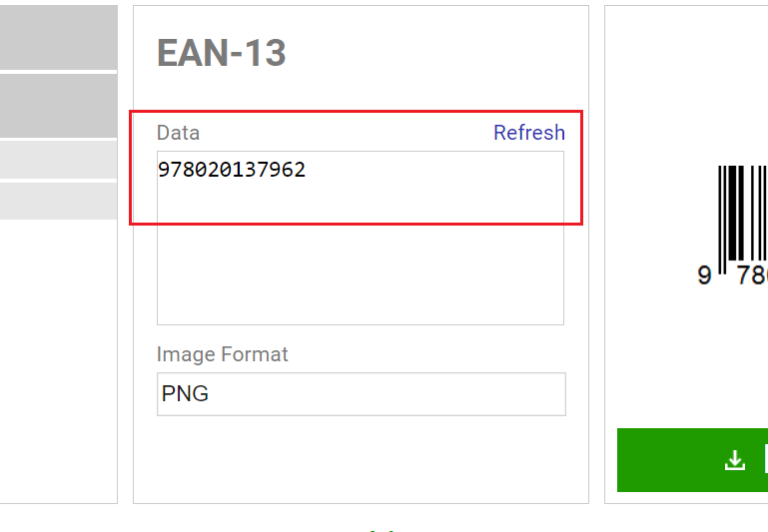Select the EAN-13 heading text

click(x=222, y=53)
